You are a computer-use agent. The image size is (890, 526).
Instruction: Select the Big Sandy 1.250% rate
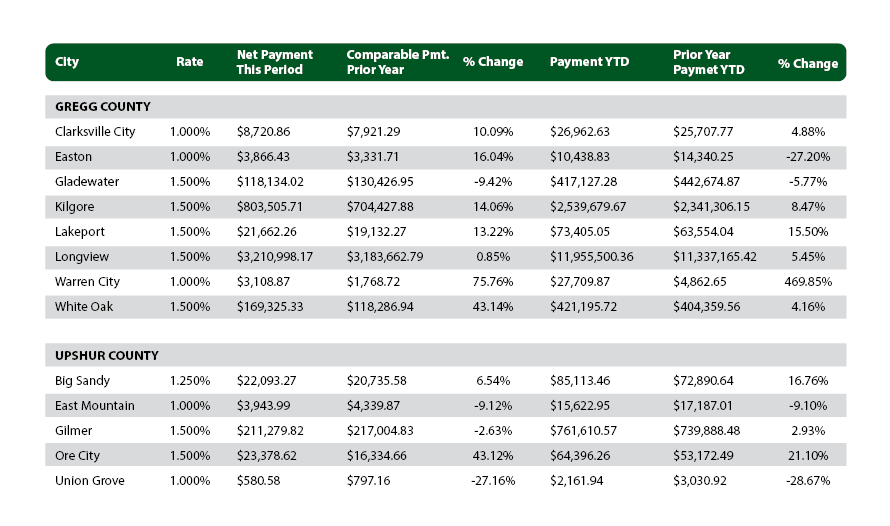pos(190,381)
